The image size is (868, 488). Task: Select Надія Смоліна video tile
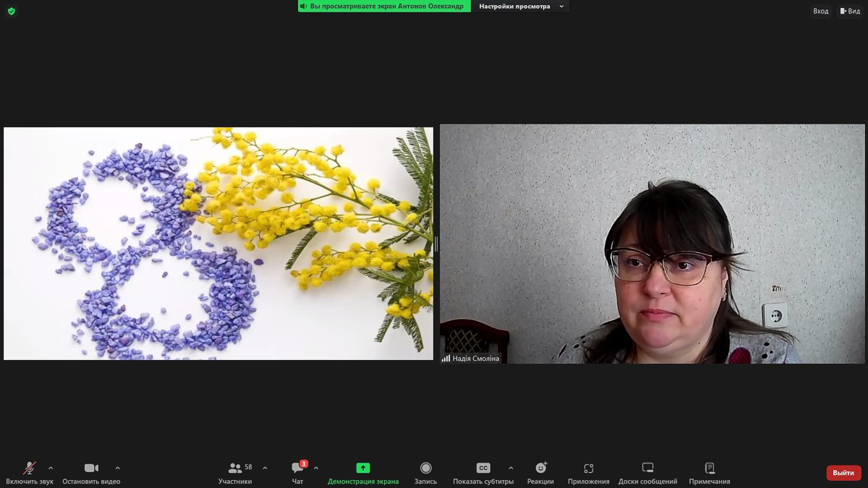click(652, 244)
